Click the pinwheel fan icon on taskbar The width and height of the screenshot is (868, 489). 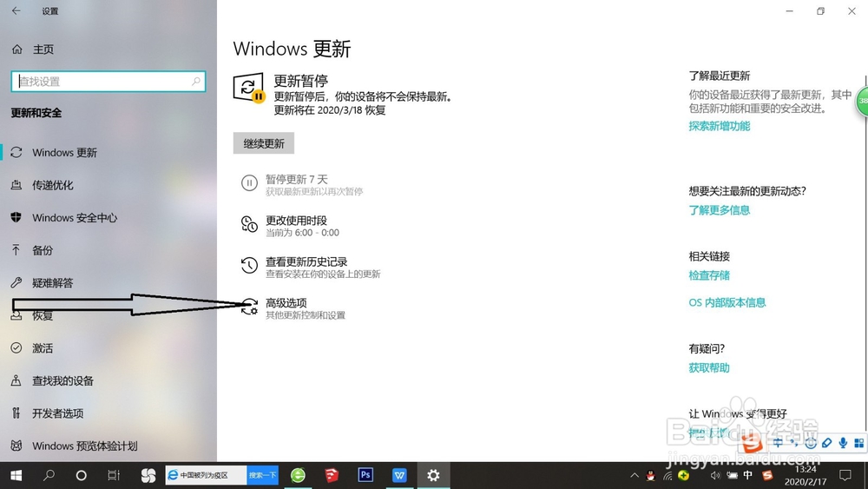[x=148, y=475]
